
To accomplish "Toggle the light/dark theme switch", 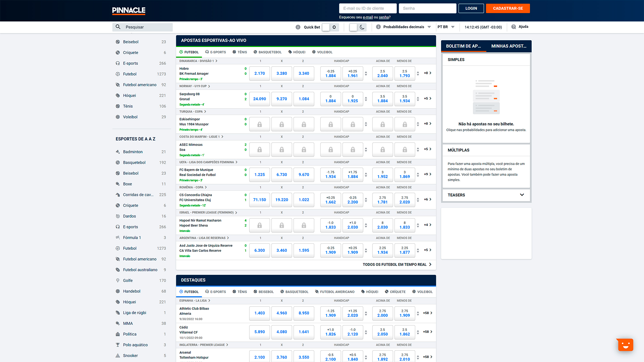I will [x=358, y=27].
